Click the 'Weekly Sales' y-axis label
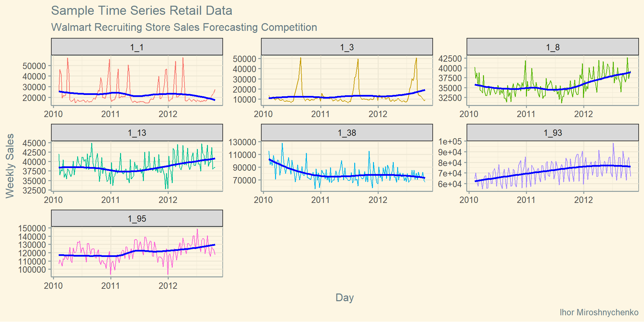Screen dimensions: 644x322 click(x=10, y=166)
